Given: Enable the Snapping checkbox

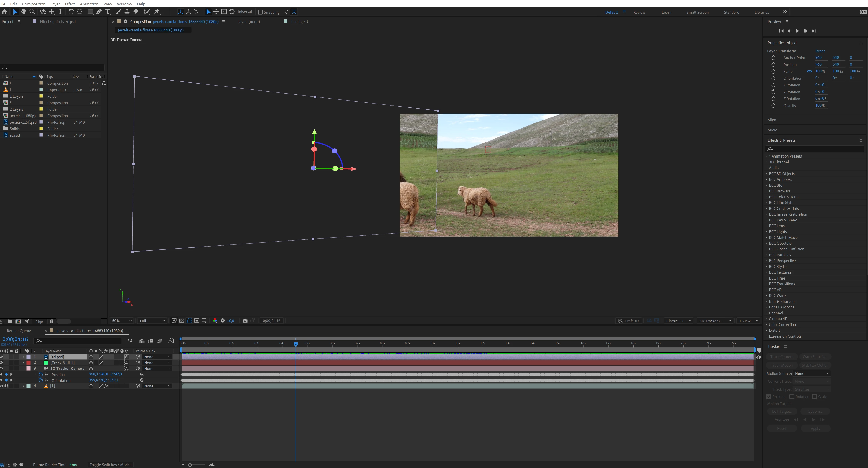Looking at the screenshot, I should (260, 12).
